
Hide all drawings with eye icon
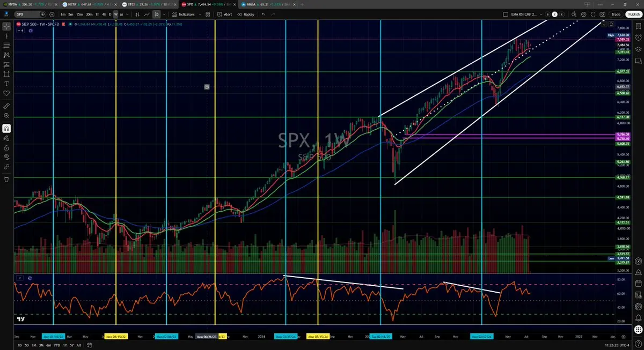coord(6,158)
